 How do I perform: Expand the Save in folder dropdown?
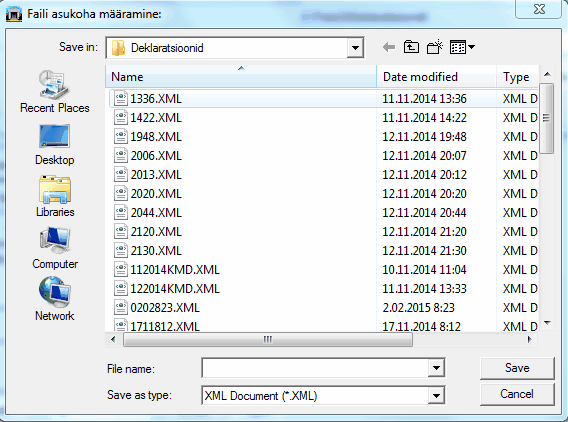pos(355,48)
